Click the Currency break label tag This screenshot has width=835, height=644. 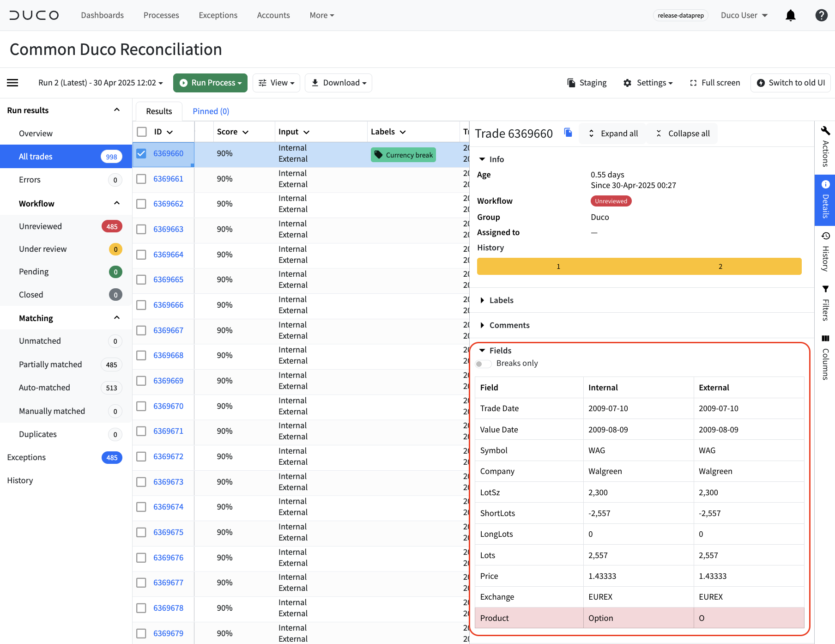coord(403,155)
